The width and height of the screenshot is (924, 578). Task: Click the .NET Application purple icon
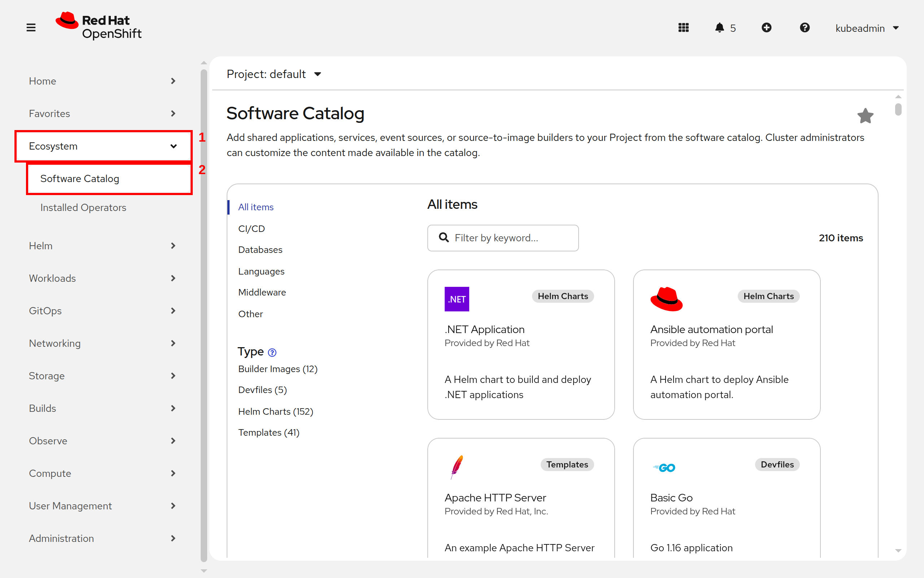pos(457,299)
